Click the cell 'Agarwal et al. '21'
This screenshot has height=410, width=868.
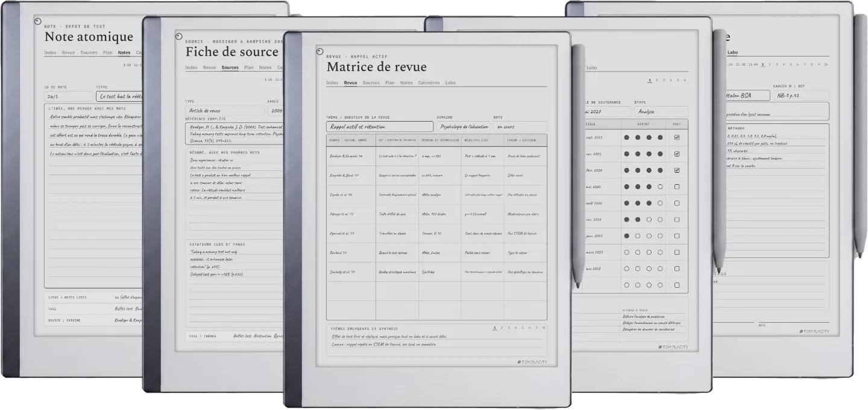[351, 233]
